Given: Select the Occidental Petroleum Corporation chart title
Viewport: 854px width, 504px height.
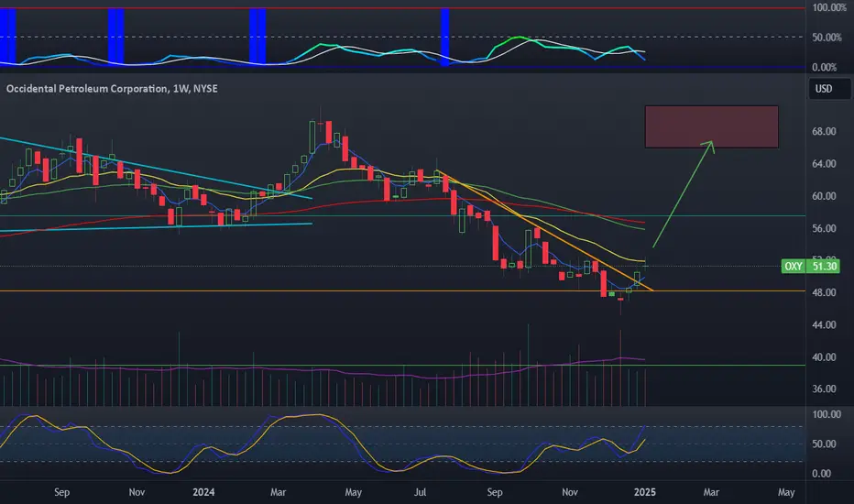Looking at the screenshot, I should [x=112, y=89].
